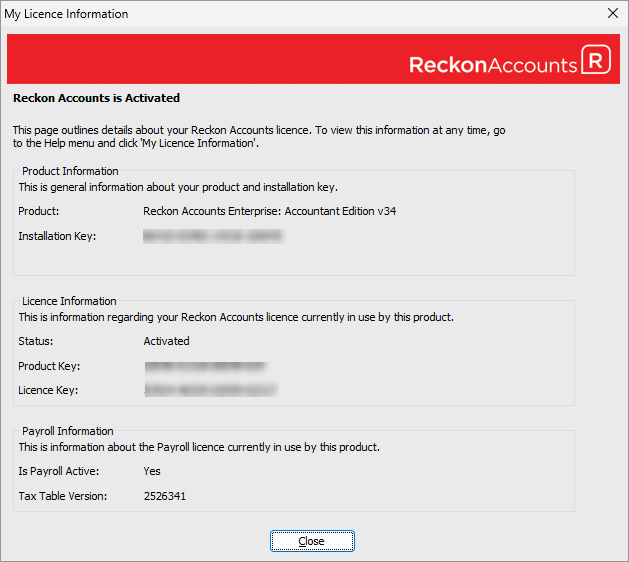The width and height of the screenshot is (629, 562).
Task: Click the blurred Product Key value
Action: [205, 366]
